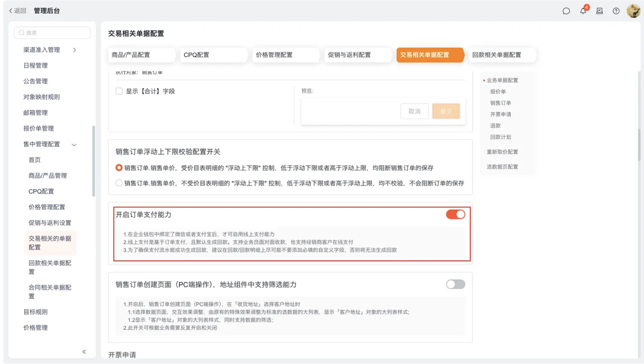Click the 取消 button in preview
This screenshot has width=644, height=364.
pyautogui.click(x=414, y=111)
